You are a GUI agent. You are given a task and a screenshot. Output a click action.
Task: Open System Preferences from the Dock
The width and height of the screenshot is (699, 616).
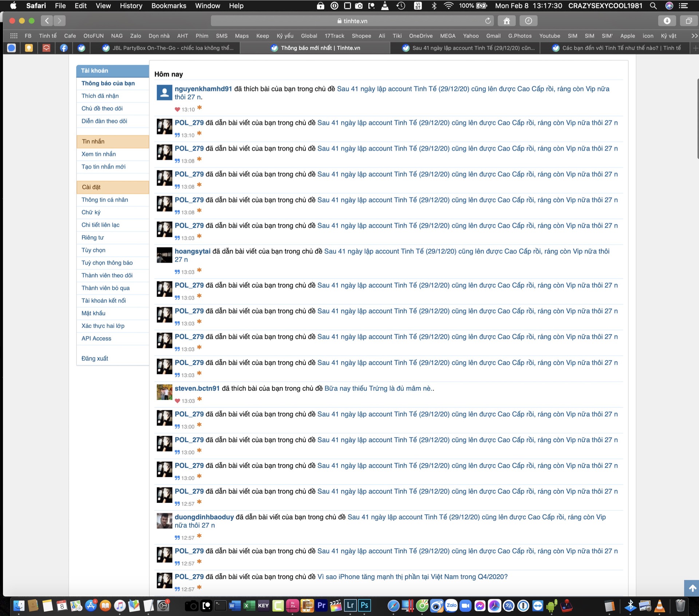163,606
